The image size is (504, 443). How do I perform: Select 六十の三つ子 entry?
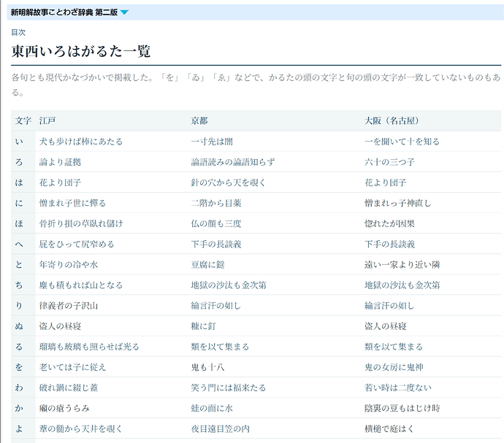pos(389,162)
